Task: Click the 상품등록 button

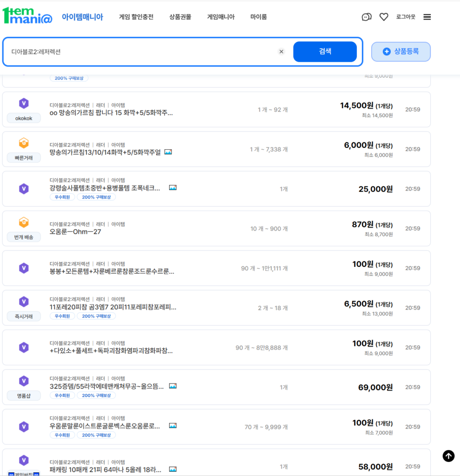Action: 401,52
